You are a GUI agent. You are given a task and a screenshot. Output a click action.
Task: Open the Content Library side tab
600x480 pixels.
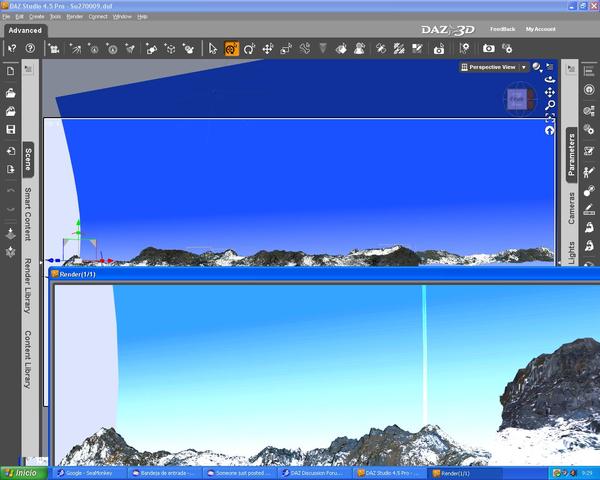point(28,359)
